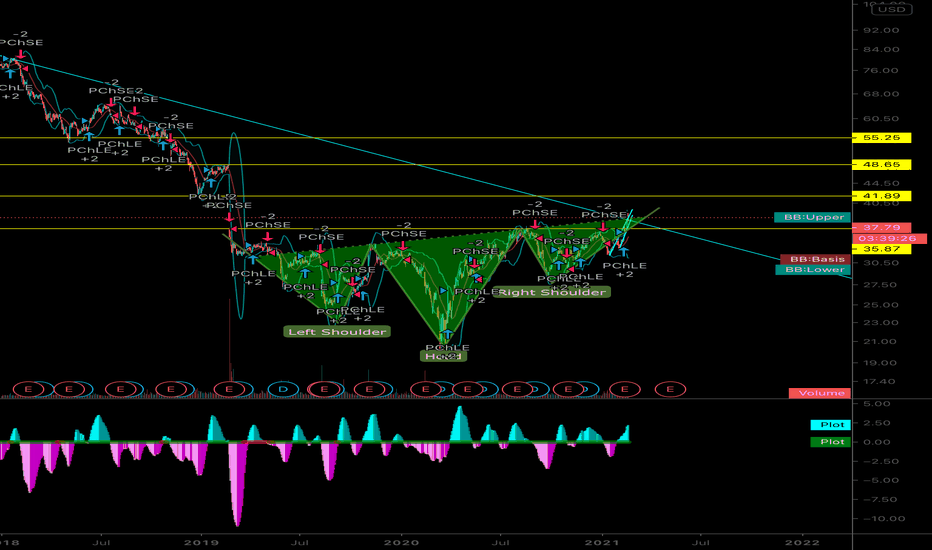This screenshot has width=932, height=550.
Task: Open the rightmost E earnings marker
Action: pyautogui.click(x=670, y=389)
